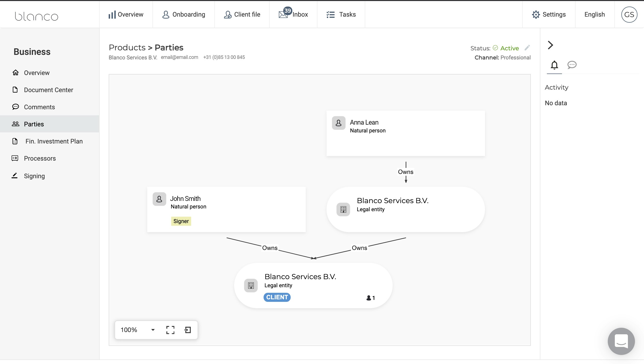
Task: Go to the Onboarding tab
Action: click(x=184, y=15)
